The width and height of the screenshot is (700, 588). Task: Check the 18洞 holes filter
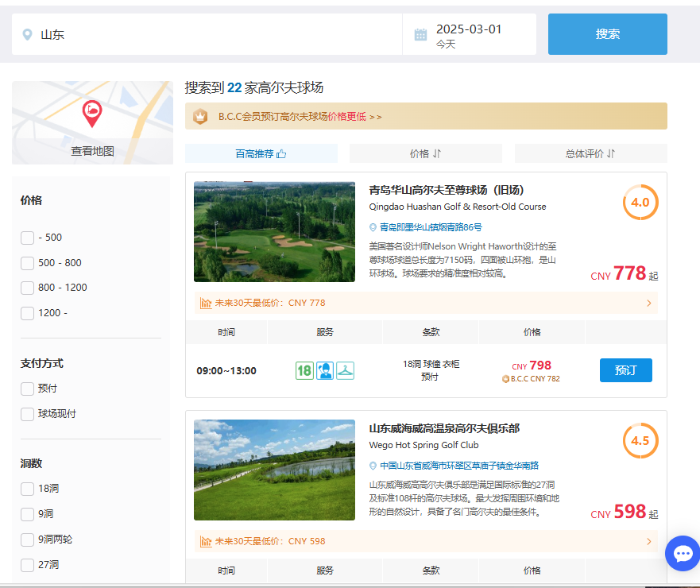click(28, 489)
